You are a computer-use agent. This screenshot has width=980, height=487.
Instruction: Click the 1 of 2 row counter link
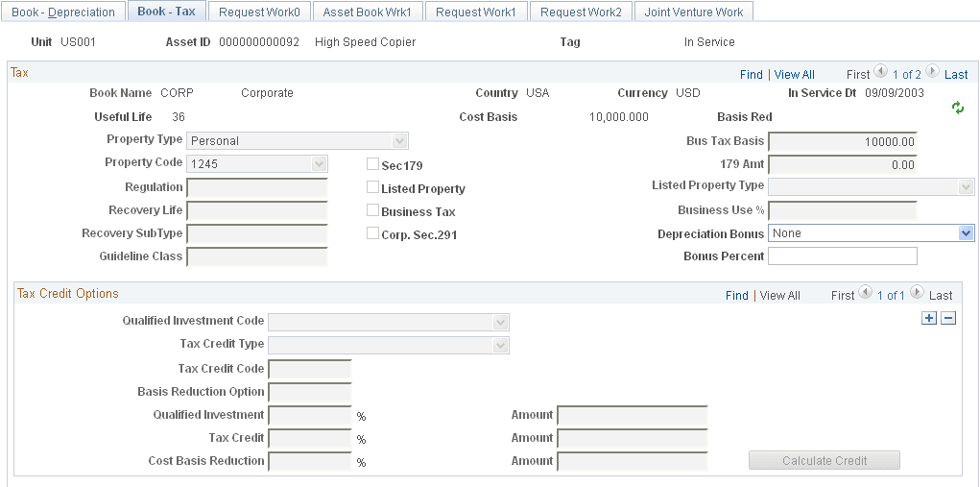[x=906, y=74]
